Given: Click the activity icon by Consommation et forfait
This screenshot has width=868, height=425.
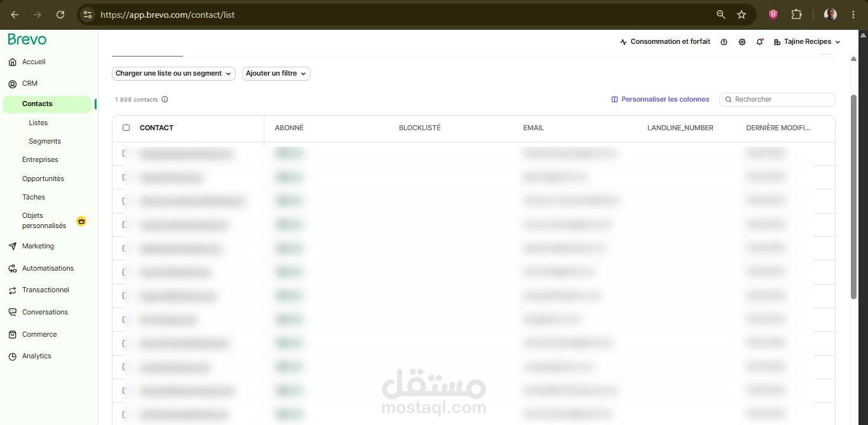Looking at the screenshot, I should click(x=623, y=42).
